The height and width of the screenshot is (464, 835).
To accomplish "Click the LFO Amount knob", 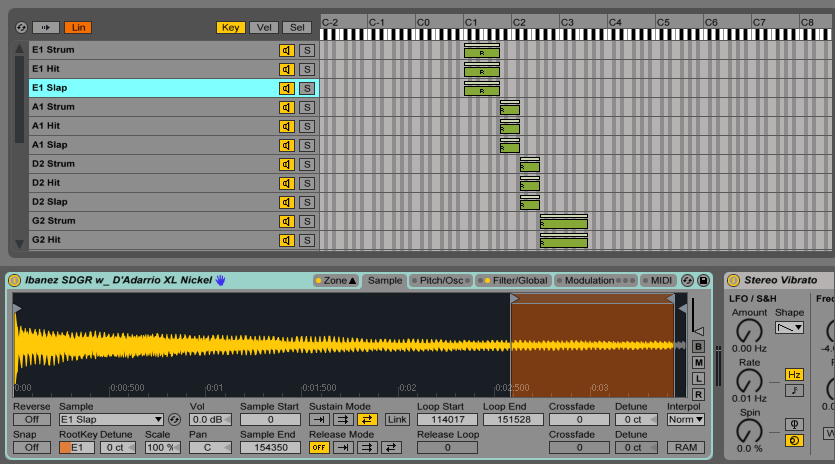I will tap(748, 330).
